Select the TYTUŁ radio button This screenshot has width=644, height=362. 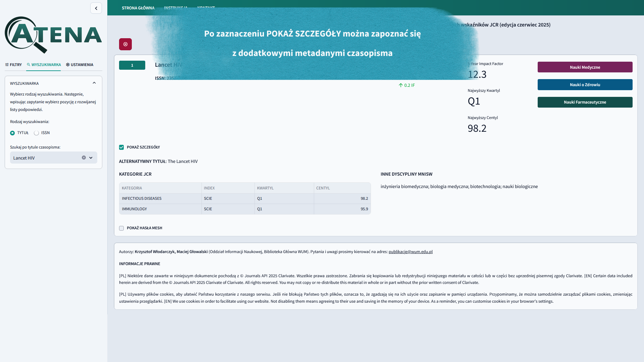[12, 133]
